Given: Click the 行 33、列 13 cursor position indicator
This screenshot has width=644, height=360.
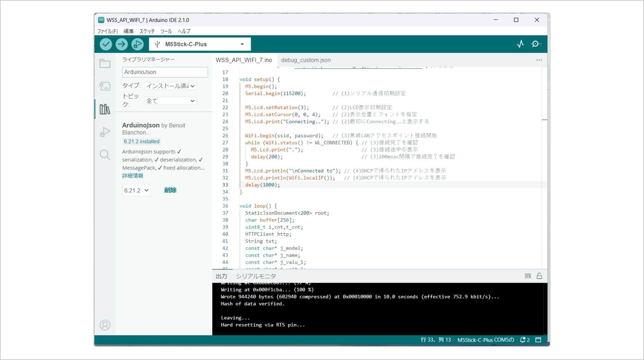Looking at the screenshot, I should (x=436, y=340).
